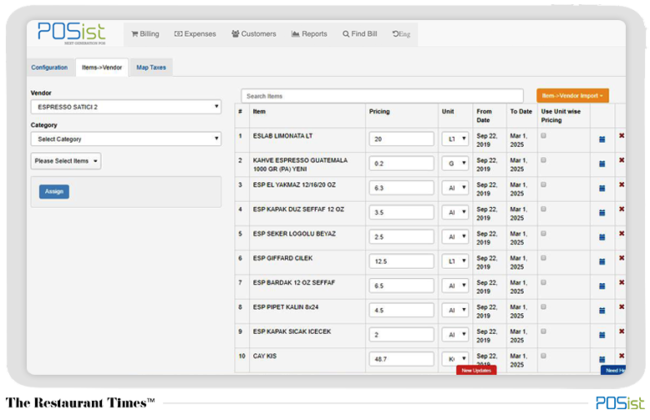Image resolution: width=650 pixels, height=420 pixels.
Task: Enable unit wise pricing for ESP BARDAK 12 OZ
Action: (x=543, y=282)
